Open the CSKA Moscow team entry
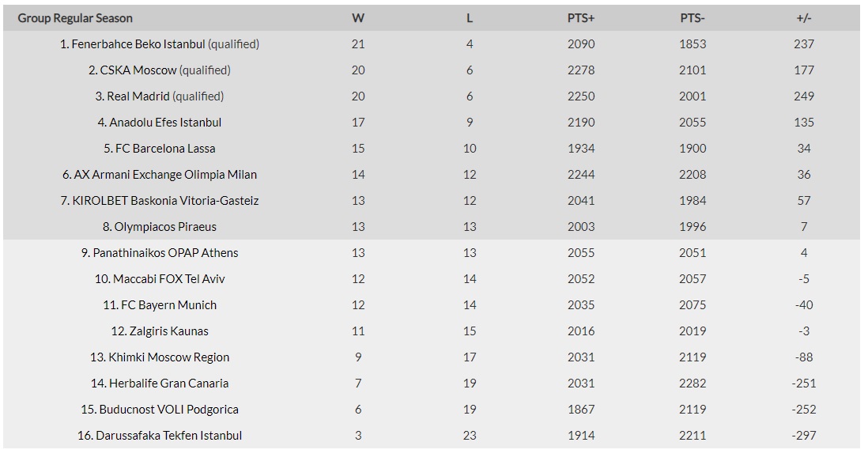Image resolution: width=868 pixels, height=461 pixels. 138,70
